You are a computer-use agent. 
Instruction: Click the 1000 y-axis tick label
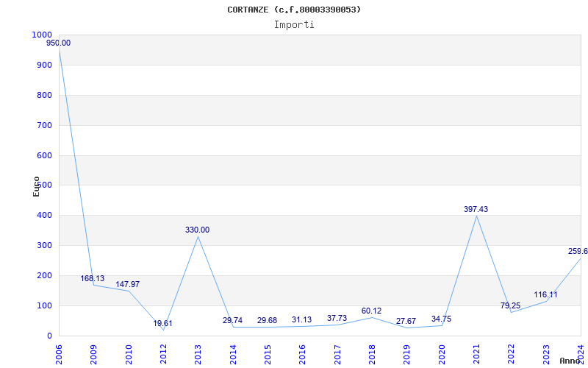click(42, 35)
